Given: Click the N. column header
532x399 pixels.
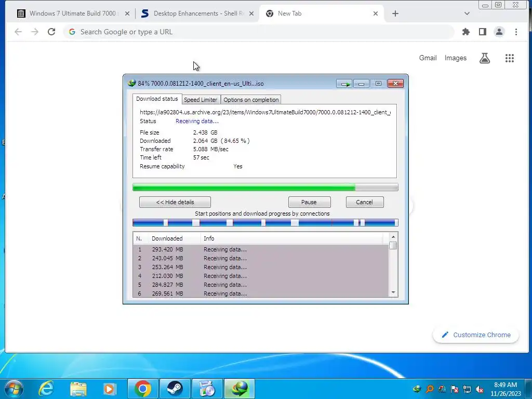Looking at the screenshot, I should tap(141, 238).
